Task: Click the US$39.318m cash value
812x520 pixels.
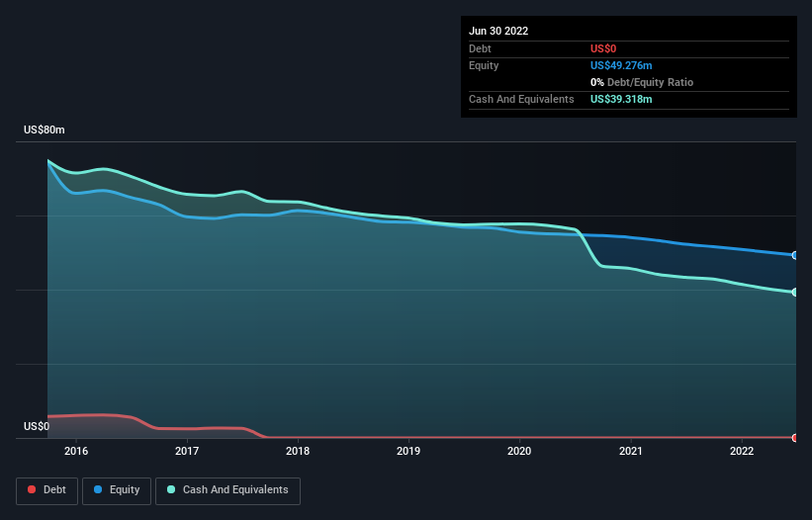Action: pos(621,99)
